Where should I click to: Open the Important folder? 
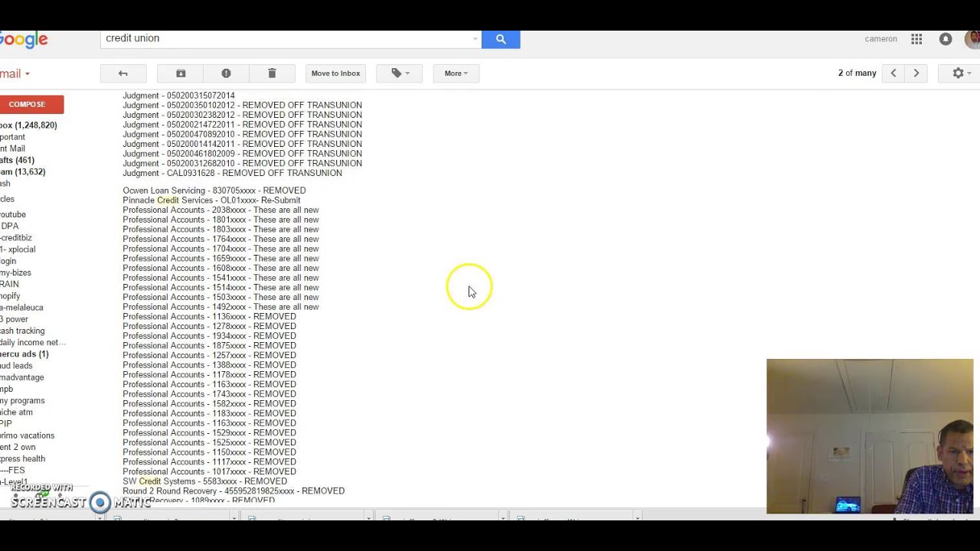[12, 137]
